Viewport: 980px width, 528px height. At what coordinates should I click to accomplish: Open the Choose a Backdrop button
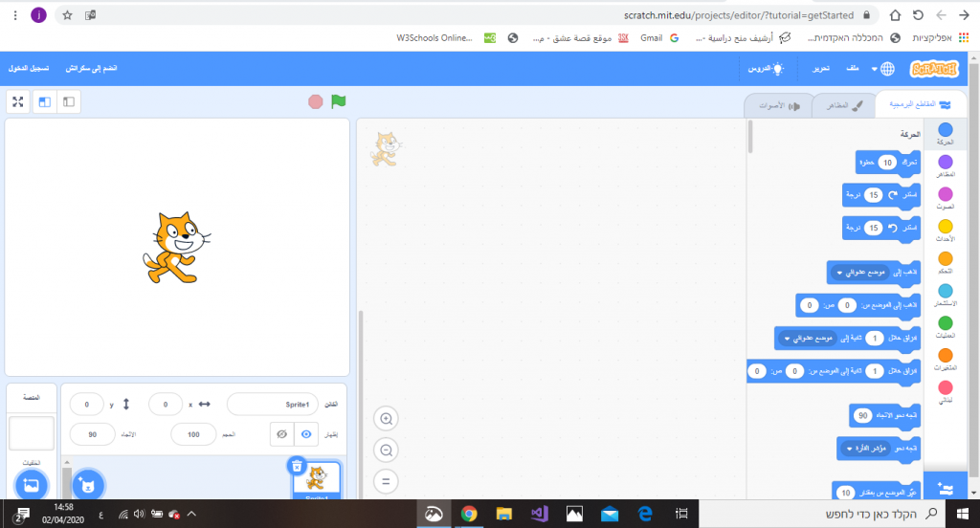tap(32, 484)
